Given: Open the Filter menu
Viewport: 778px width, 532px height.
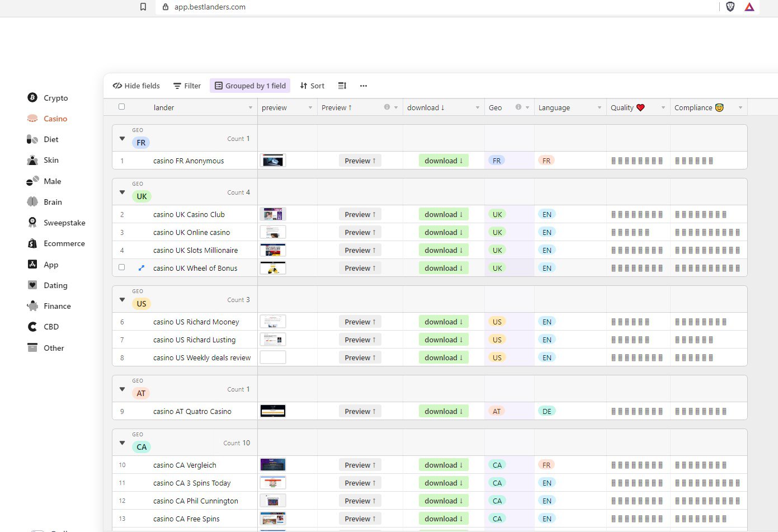Looking at the screenshot, I should click(x=187, y=86).
